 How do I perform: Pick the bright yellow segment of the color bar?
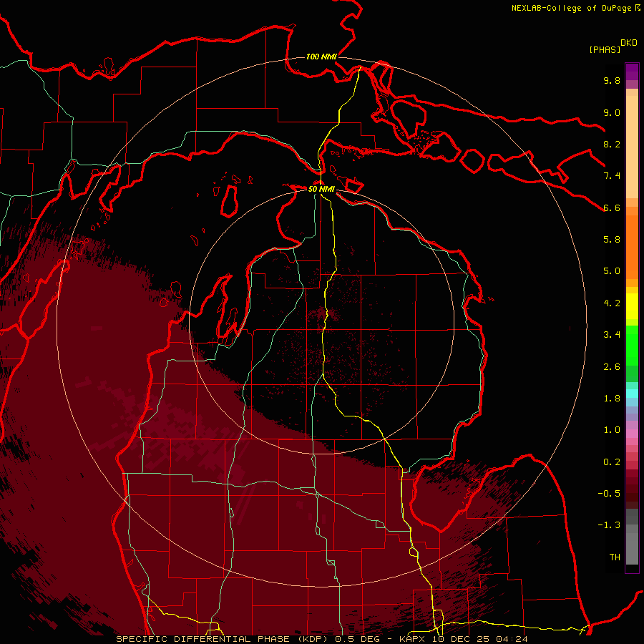pos(632,306)
